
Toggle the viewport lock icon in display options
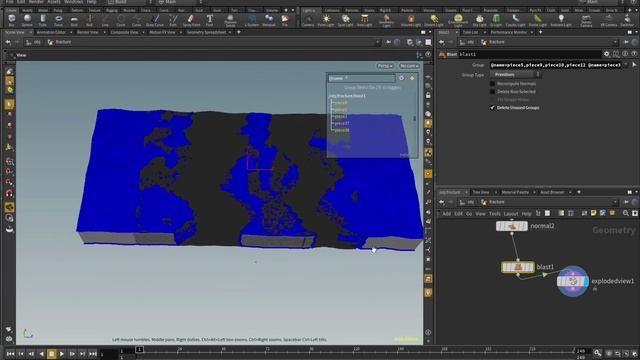click(428, 95)
